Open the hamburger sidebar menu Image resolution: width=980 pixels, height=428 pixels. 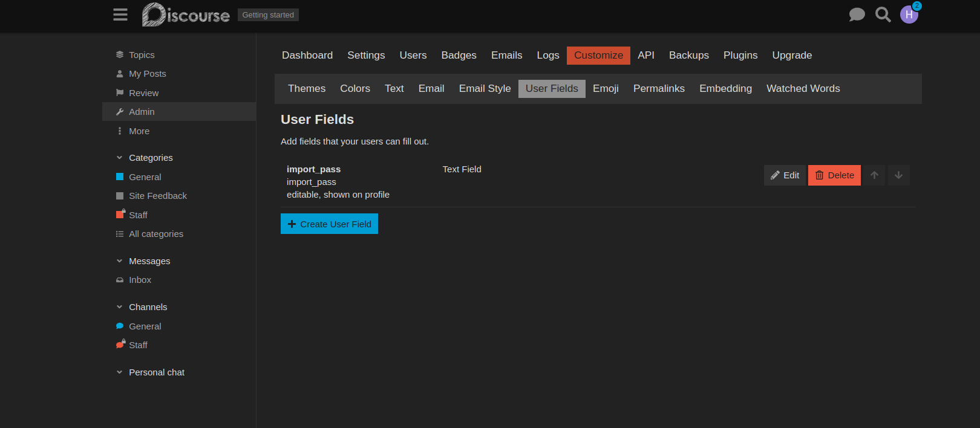[x=120, y=15]
